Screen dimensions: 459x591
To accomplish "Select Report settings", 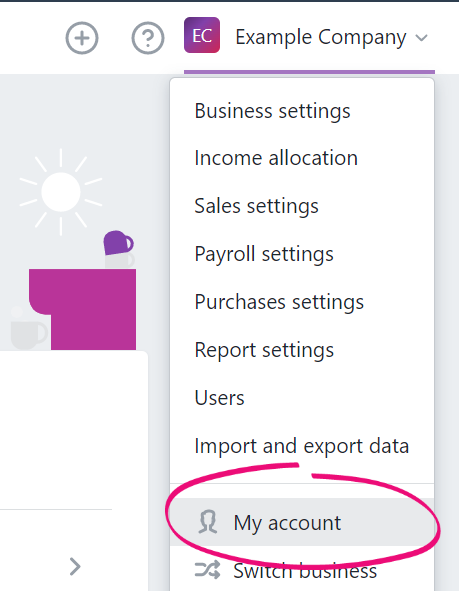I will click(x=264, y=350).
